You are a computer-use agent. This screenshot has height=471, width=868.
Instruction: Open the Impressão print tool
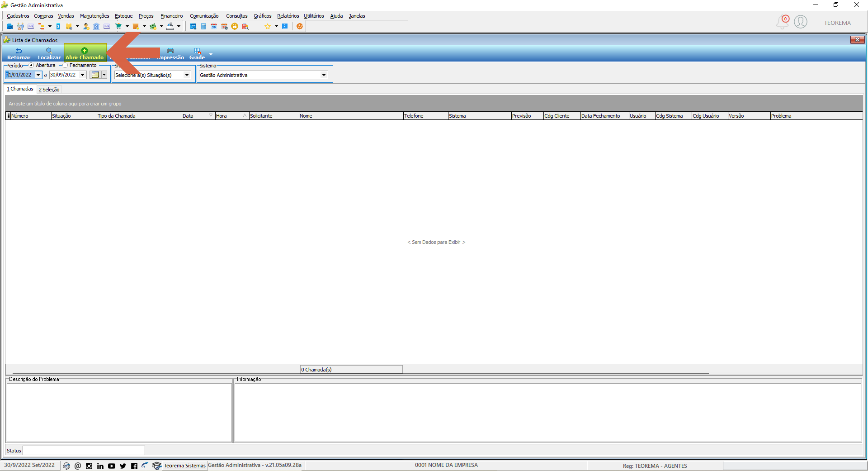(x=170, y=54)
